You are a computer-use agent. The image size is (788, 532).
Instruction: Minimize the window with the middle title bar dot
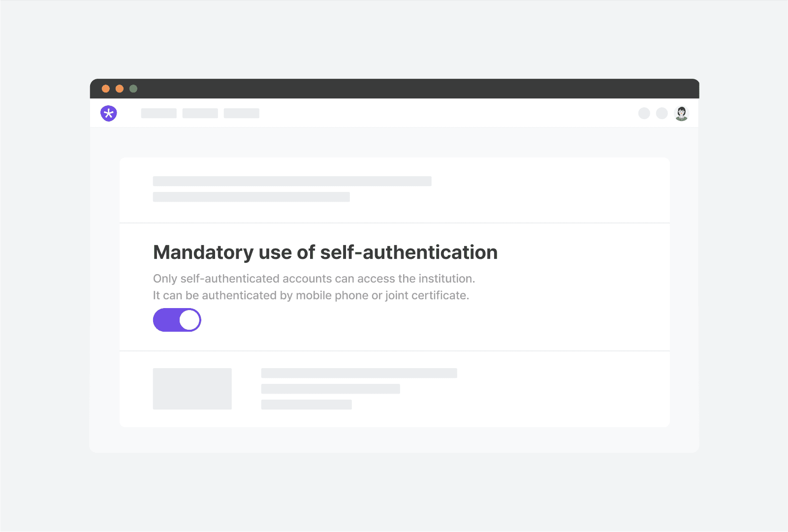click(x=120, y=89)
